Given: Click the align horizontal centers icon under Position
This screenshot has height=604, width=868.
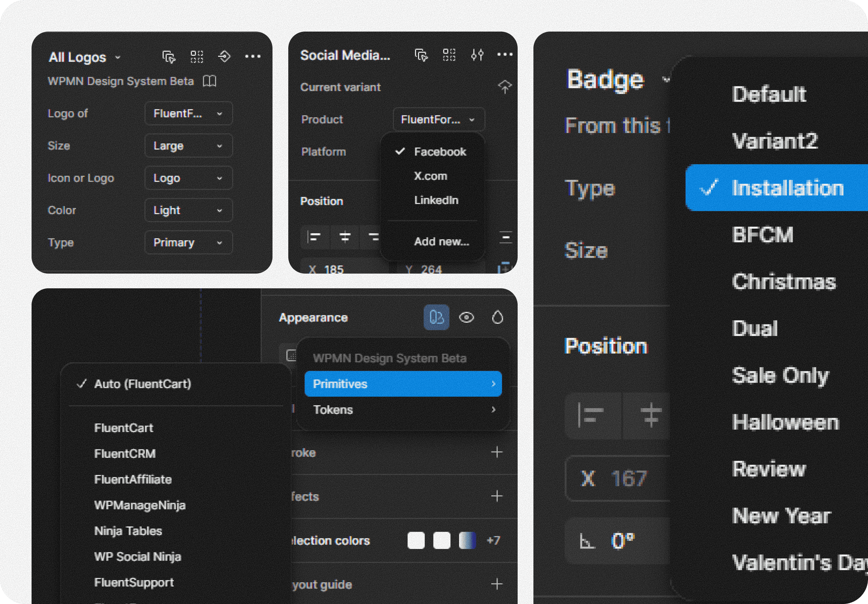Looking at the screenshot, I should [344, 237].
